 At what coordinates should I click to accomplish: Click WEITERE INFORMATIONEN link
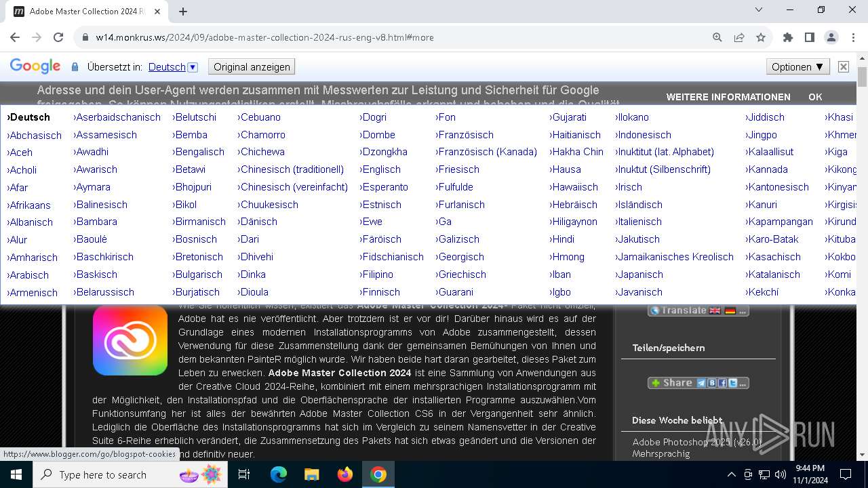[728, 97]
